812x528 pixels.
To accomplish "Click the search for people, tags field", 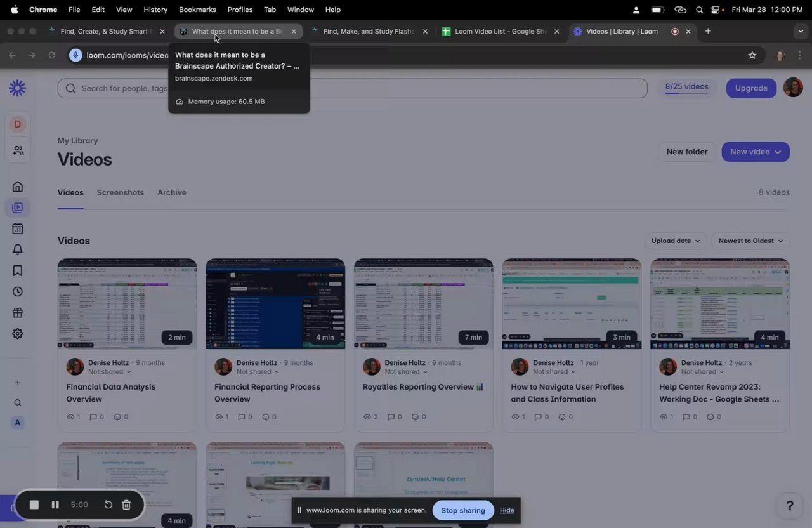I will pos(352,88).
